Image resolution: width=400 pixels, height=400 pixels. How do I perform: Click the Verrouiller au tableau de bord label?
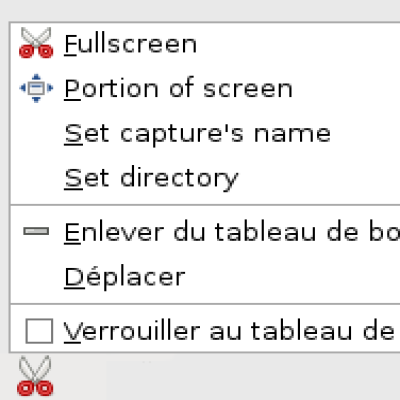click(231, 331)
